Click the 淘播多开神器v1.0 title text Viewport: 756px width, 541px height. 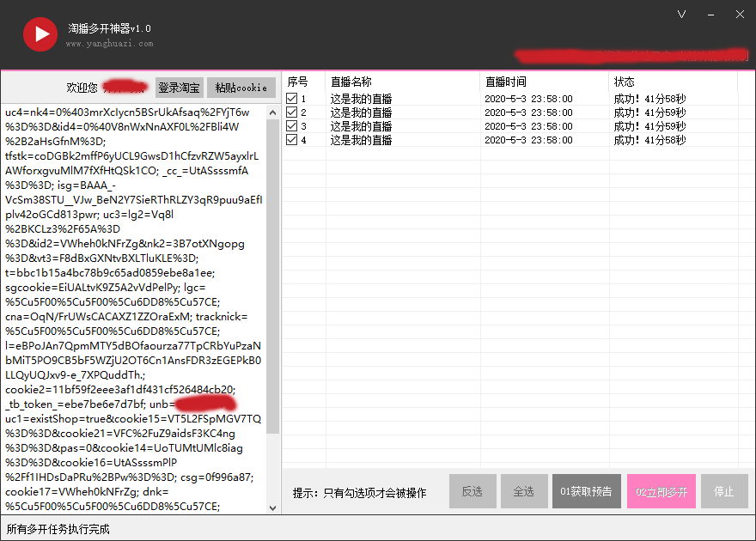coord(109,28)
